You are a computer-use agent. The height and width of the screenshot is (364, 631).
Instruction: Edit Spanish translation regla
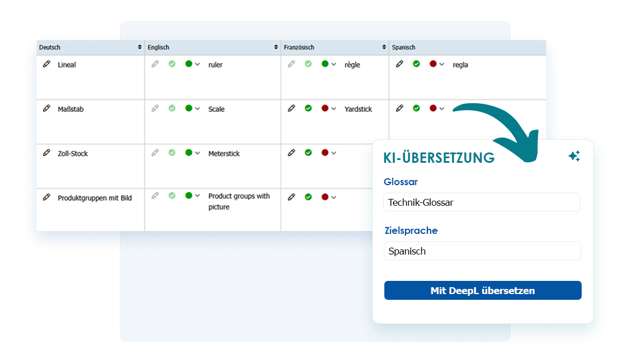[400, 64]
